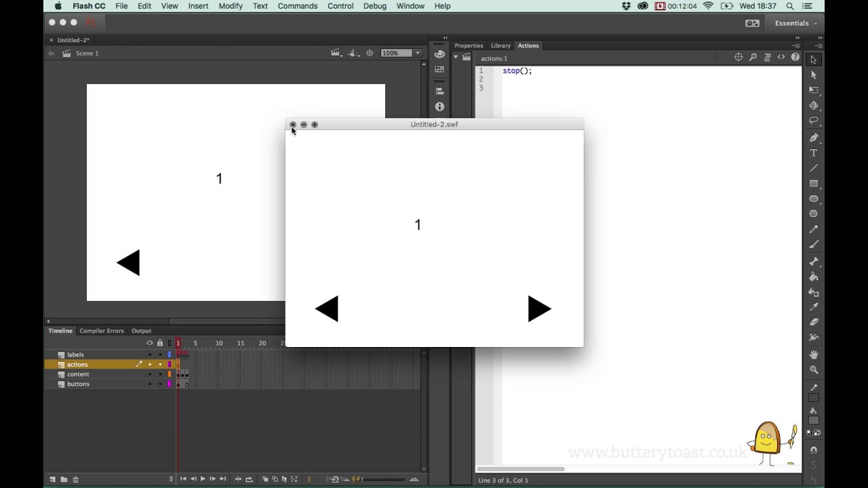Toggle the Loop playback button
The image size is (868, 488).
249,479
